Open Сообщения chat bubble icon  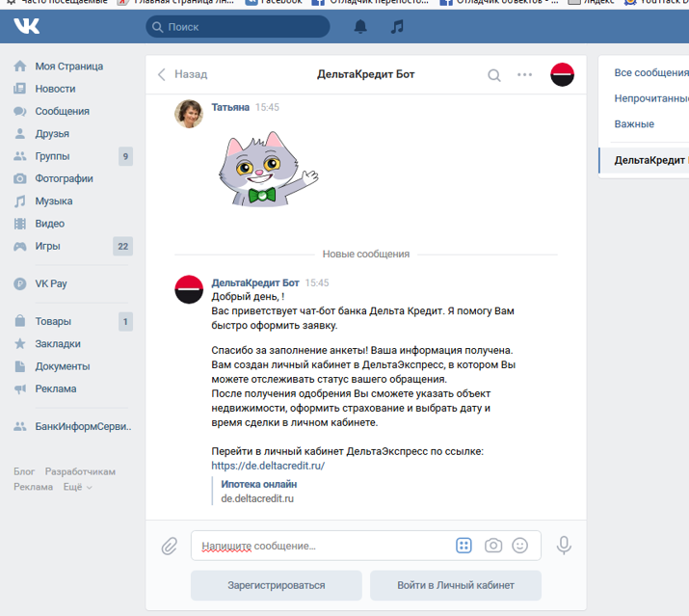(20, 111)
